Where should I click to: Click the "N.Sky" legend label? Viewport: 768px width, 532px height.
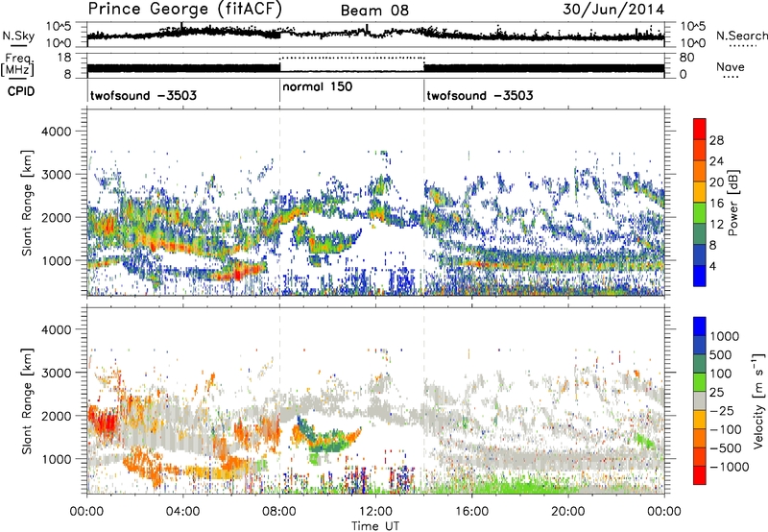click(18, 36)
